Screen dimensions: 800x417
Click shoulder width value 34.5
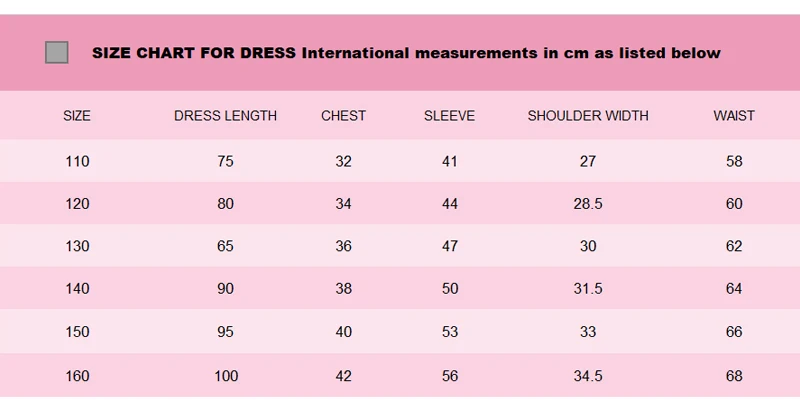[588, 376]
